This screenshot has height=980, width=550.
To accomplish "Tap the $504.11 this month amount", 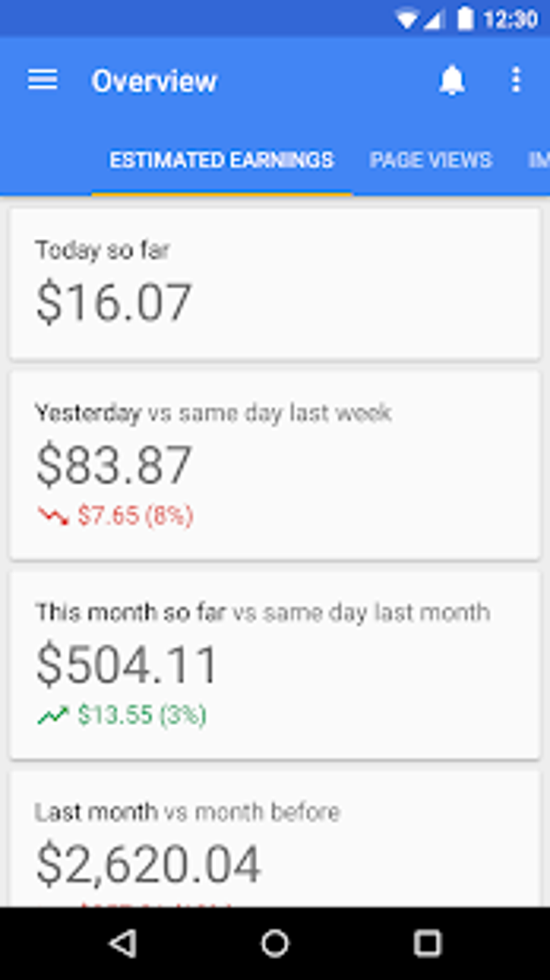I will 127,664.
